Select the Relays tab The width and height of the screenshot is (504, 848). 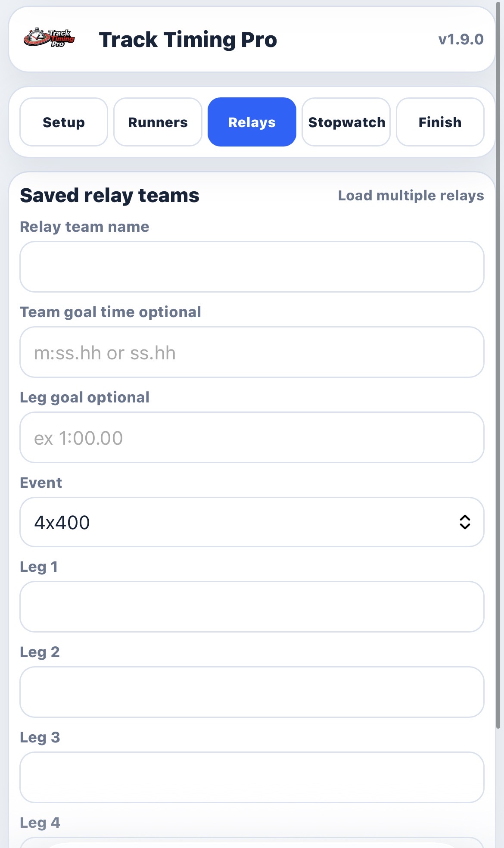[x=252, y=122]
